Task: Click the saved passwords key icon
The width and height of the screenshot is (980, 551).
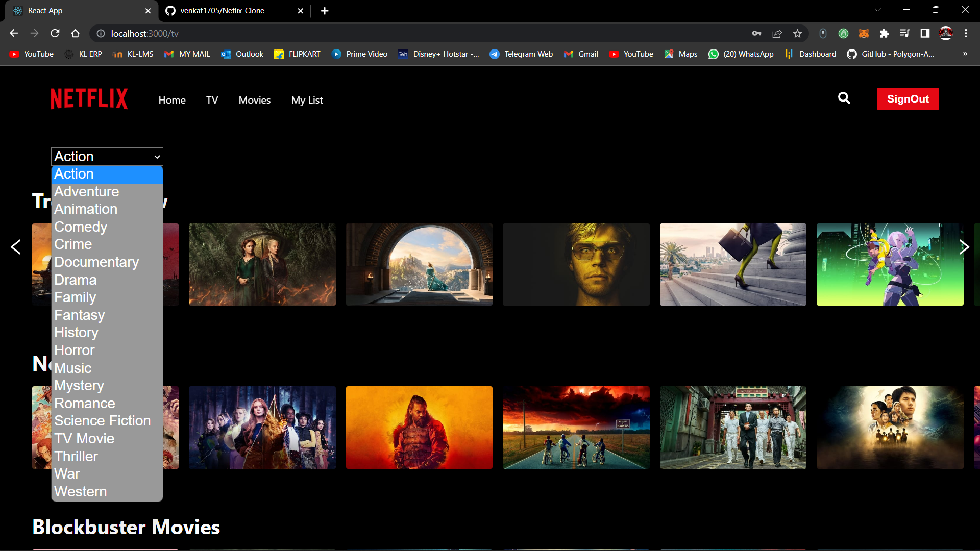Action: tap(756, 33)
